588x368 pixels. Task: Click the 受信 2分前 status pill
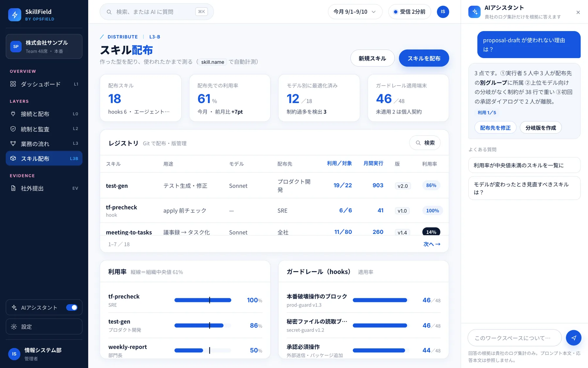pyautogui.click(x=410, y=12)
